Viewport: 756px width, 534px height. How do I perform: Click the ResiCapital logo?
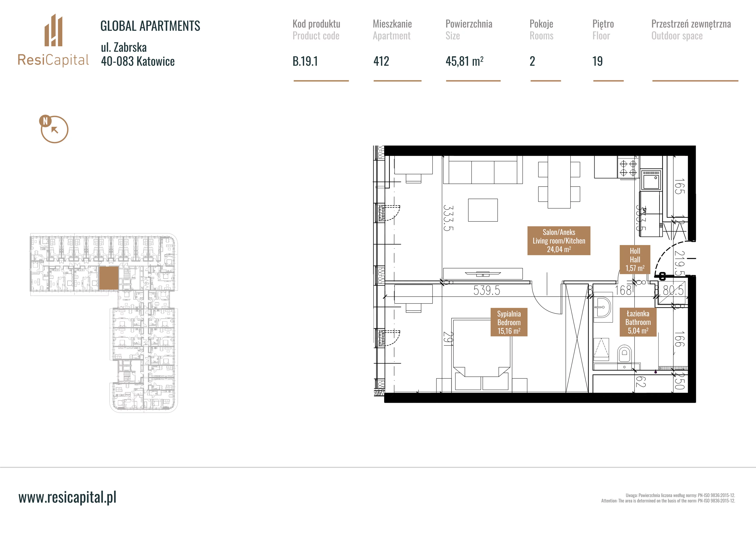[x=53, y=40]
